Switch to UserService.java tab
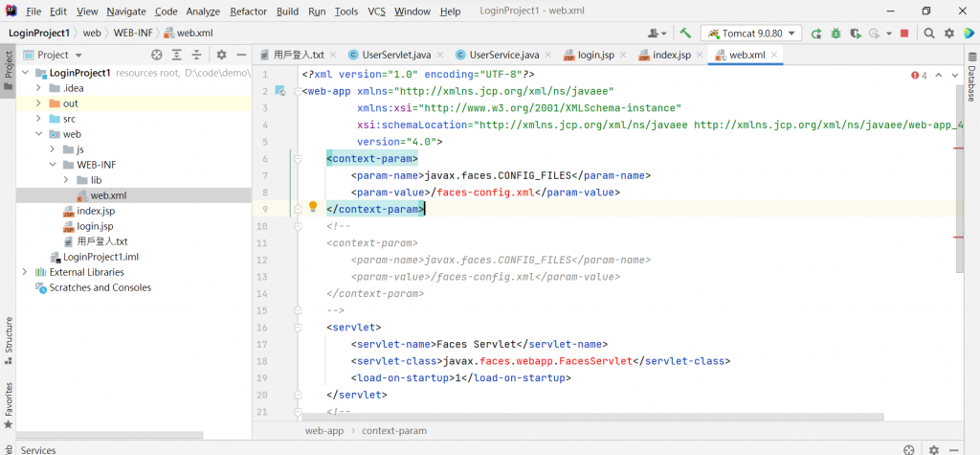This screenshot has width=980, height=455. point(503,55)
